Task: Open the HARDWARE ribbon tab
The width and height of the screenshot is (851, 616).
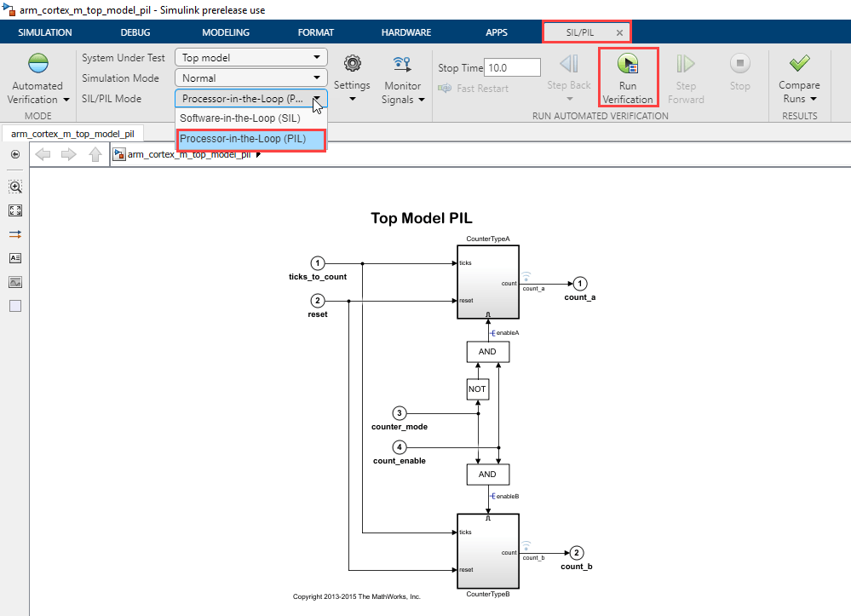Action: point(406,32)
